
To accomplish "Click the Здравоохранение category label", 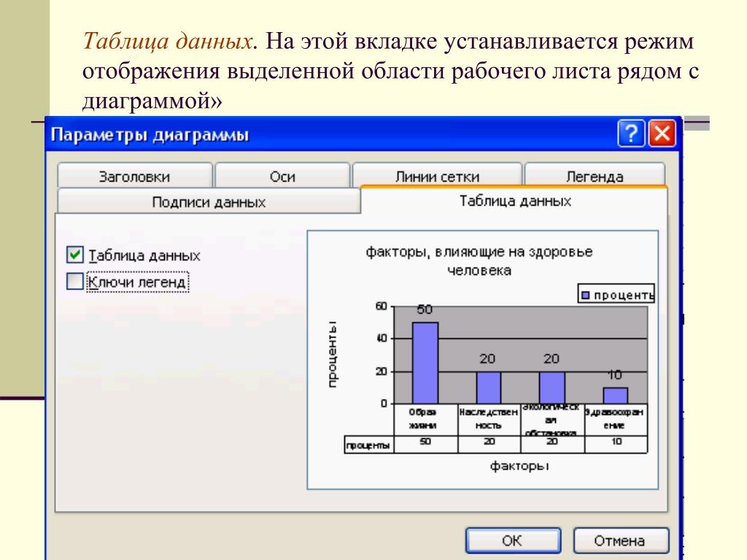I will [x=614, y=419].
